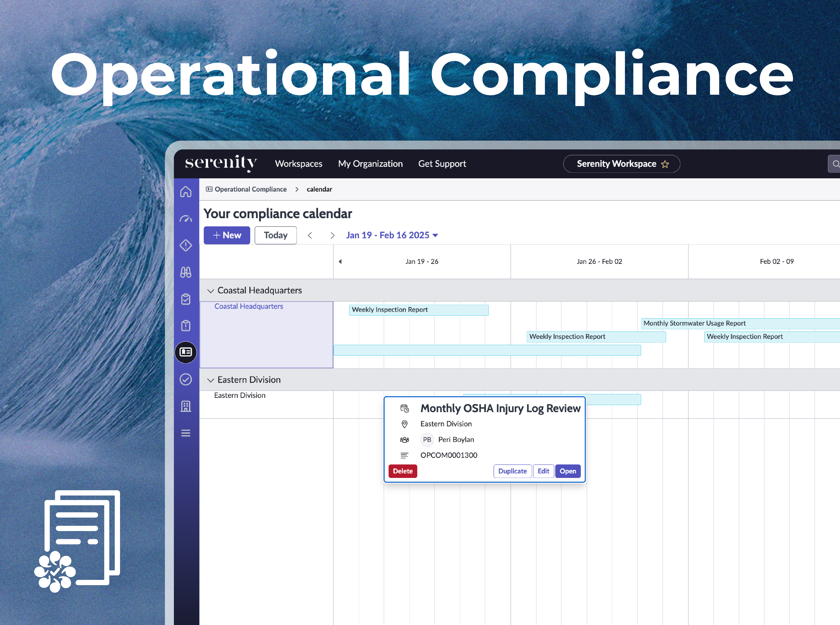Viewport: 840px width, 625px height.
Task: Click the Duplicate button in popup
Action: pos(512,471)
